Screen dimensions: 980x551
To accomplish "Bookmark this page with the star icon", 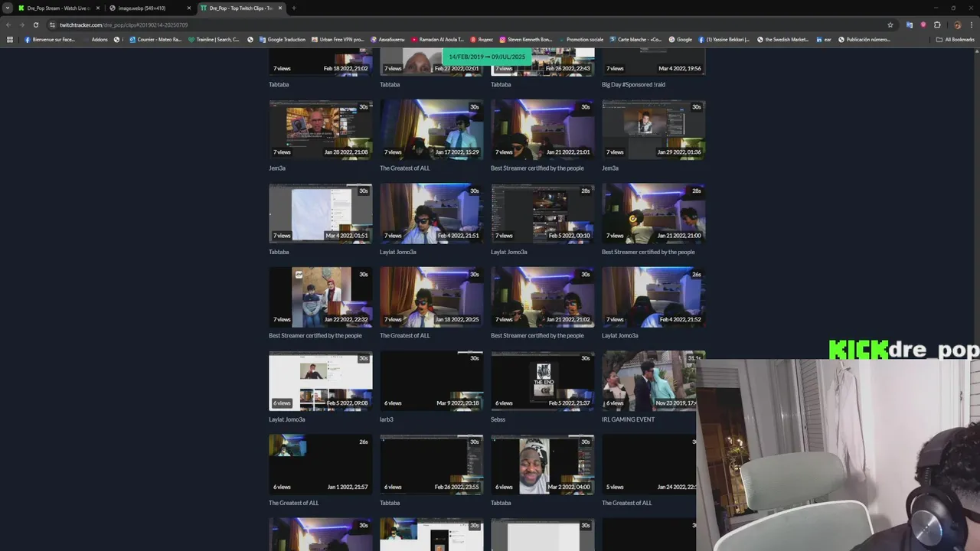I will (890, 24).
